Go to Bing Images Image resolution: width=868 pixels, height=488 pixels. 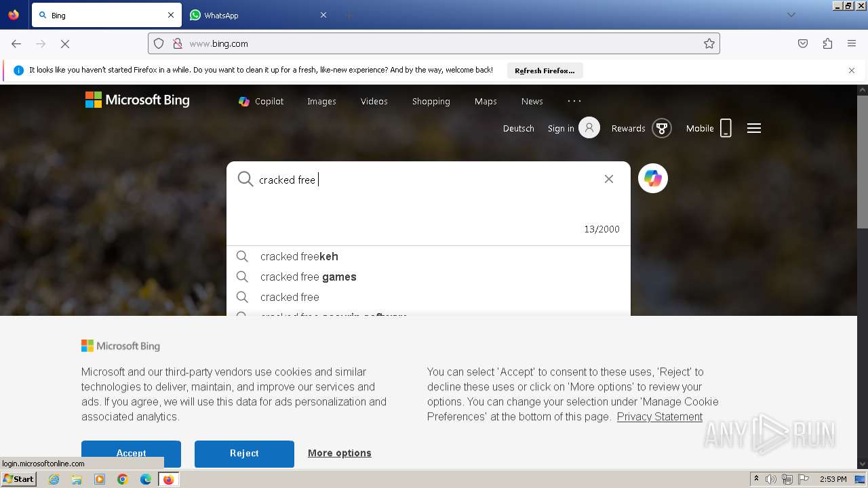click(321, 101)
